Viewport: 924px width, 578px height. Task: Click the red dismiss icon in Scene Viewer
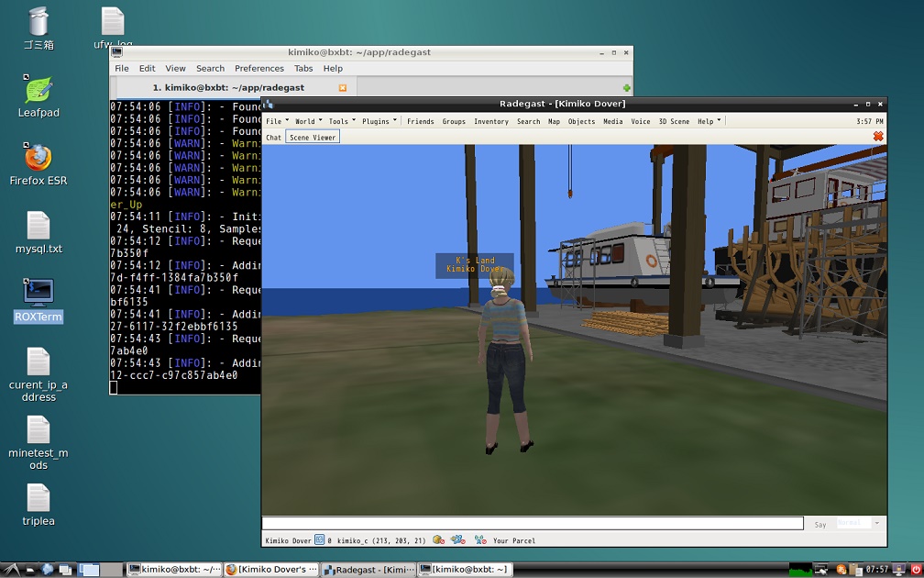pos(878,135)
